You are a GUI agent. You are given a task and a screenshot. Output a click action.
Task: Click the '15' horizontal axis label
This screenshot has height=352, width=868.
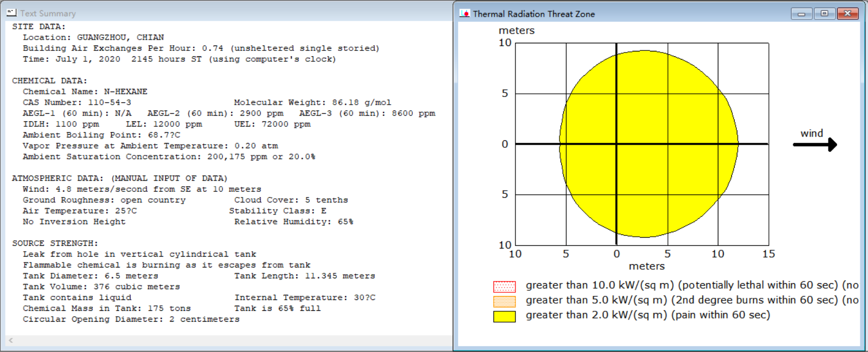tap(768, 253)
